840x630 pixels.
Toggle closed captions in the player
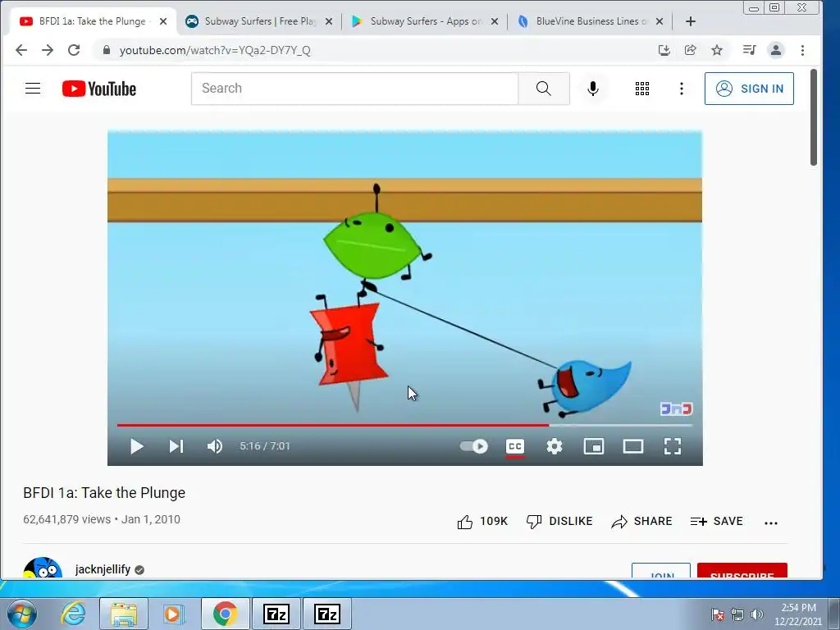click(x=515, y=446)
